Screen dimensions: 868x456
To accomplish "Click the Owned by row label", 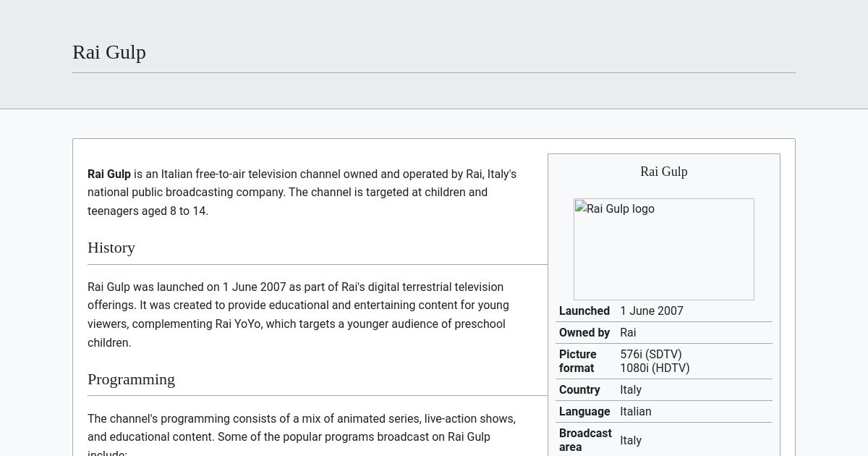I will (584, 332).
